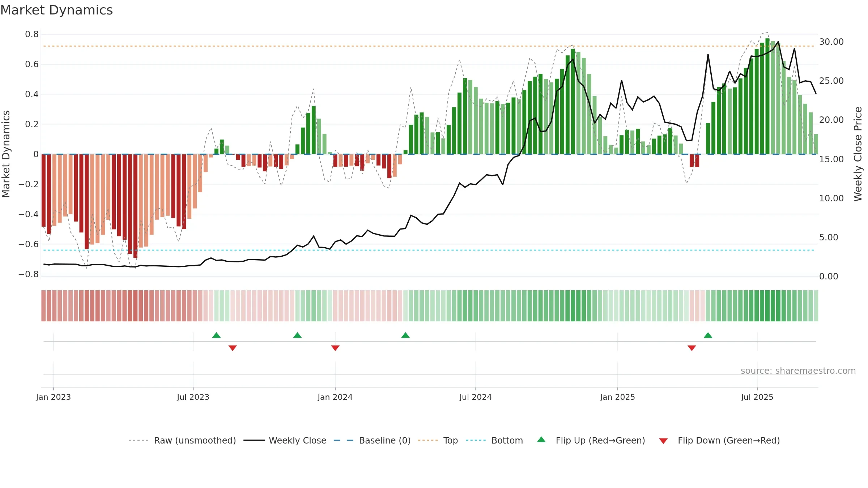Click the 0.00 price axis tick label
This screenshot has width=868, height=488.
[x=829, y=277]
